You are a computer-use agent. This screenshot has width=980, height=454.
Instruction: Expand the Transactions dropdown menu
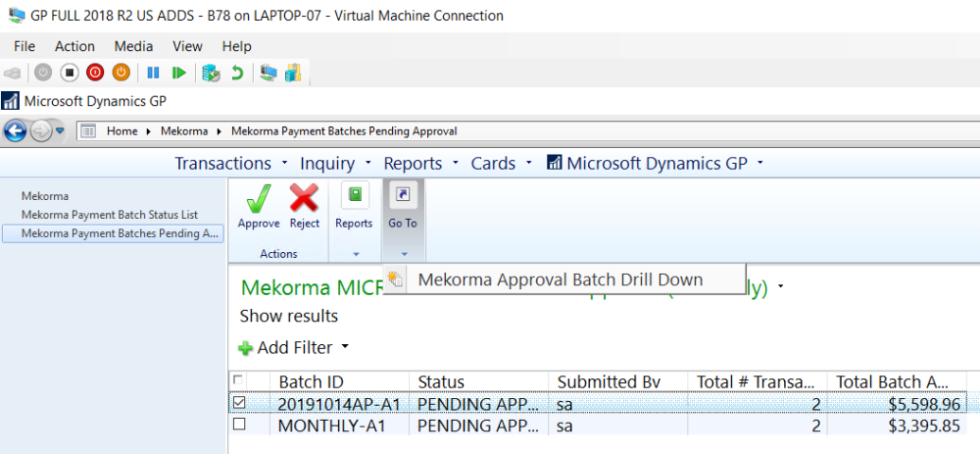coord(230,164)
